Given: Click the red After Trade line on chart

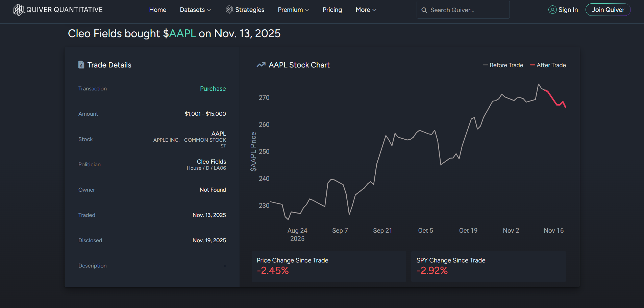Looking at the screenshot, I should click(x=554, y=100).
